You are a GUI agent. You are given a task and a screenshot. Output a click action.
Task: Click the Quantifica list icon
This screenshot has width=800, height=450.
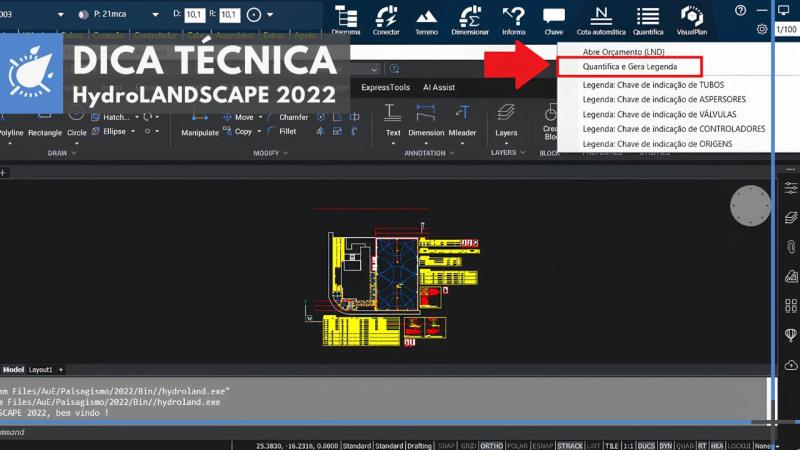pos(648,20)
